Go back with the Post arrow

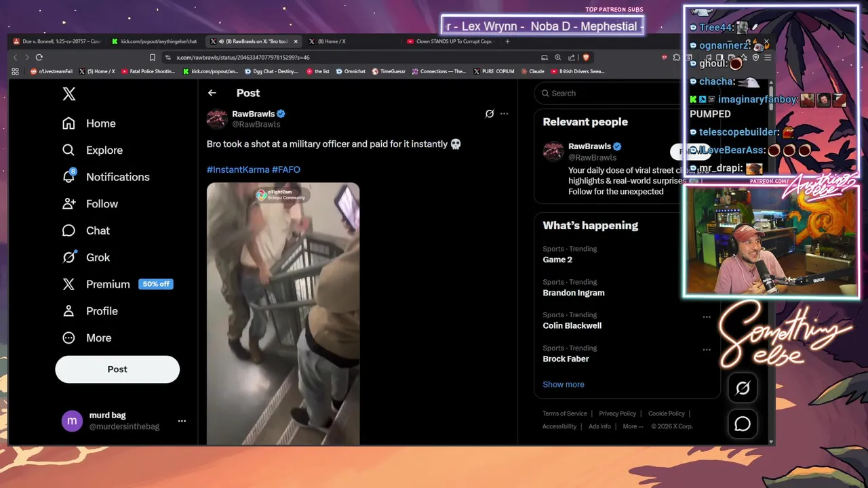pyautogui.click(x=212, y=93)
